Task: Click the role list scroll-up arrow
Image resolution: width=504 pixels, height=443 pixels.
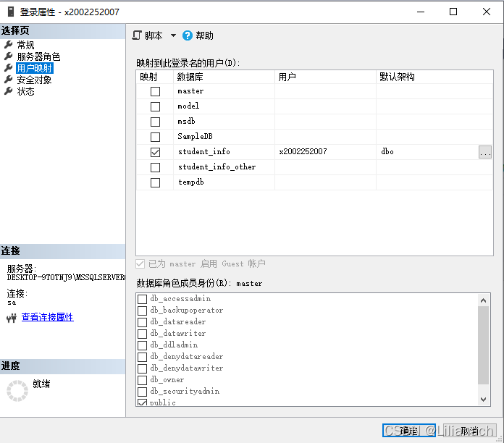Action: 483,300
